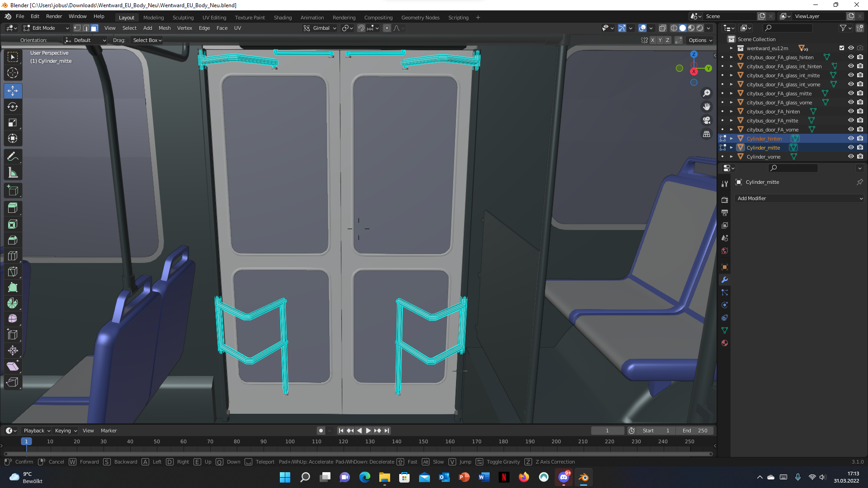868x488 pixels.
Task: Open the Edit Mode dropdown
Action: coord(46,28)
